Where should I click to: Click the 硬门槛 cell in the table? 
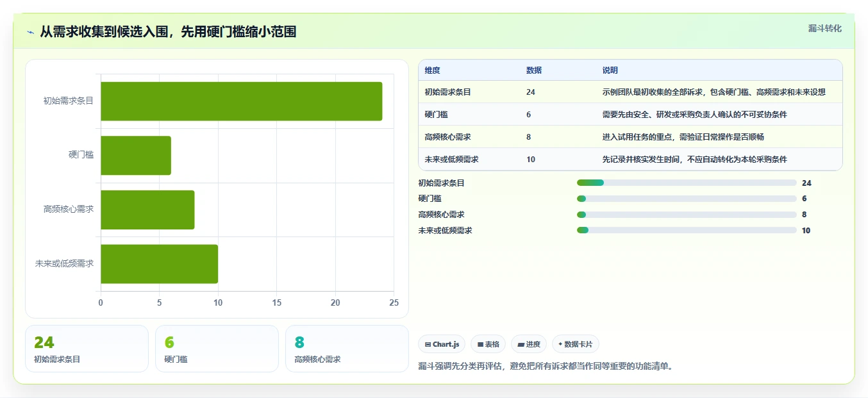point(436,115)
